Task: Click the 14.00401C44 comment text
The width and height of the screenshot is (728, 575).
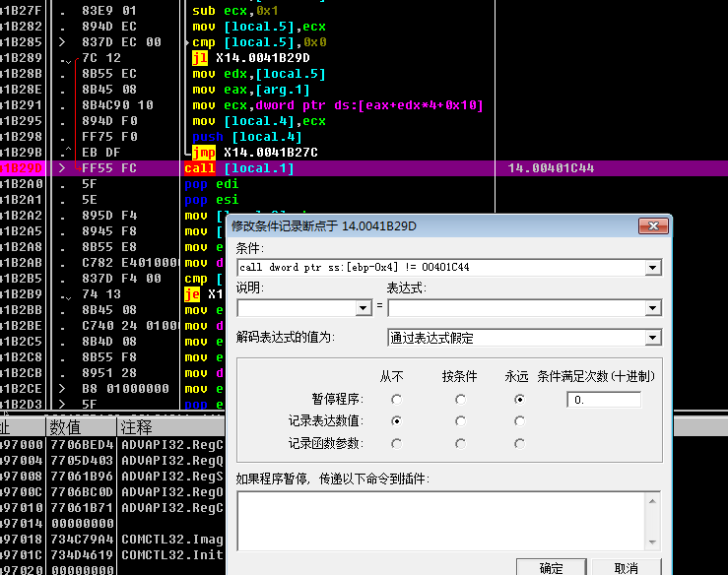Action: coord(551,168)
